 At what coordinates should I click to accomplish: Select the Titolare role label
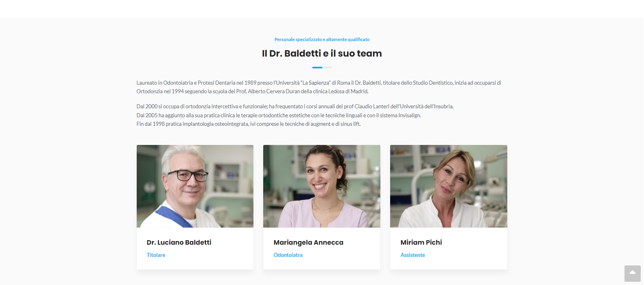click(x=156, y=255)
